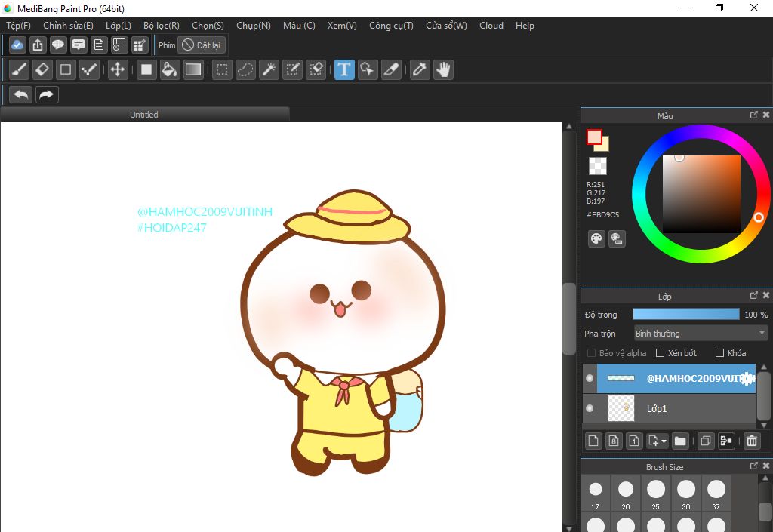The height and width of the screenshot is (532, 773).
Task: Open the Lớp(L) layer menu
Action: [x=119, y=26]
